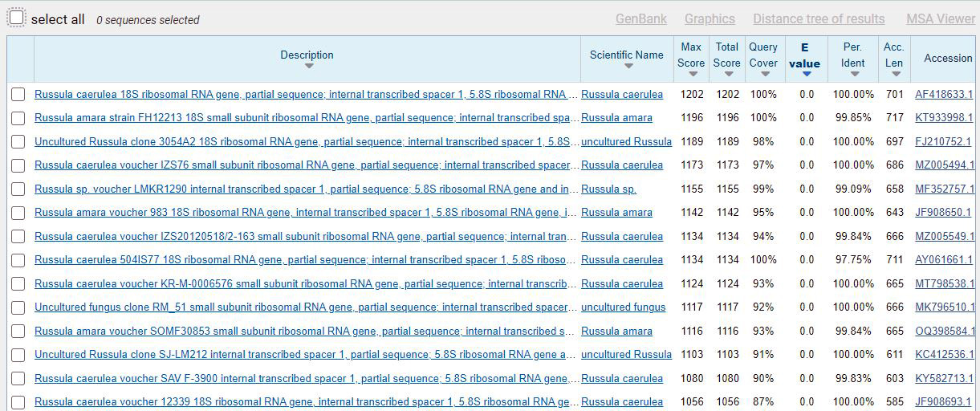The height and width of the screenshot is (411, 980).
Task: Launch MSA Viewer
Action: click(941, 18)
